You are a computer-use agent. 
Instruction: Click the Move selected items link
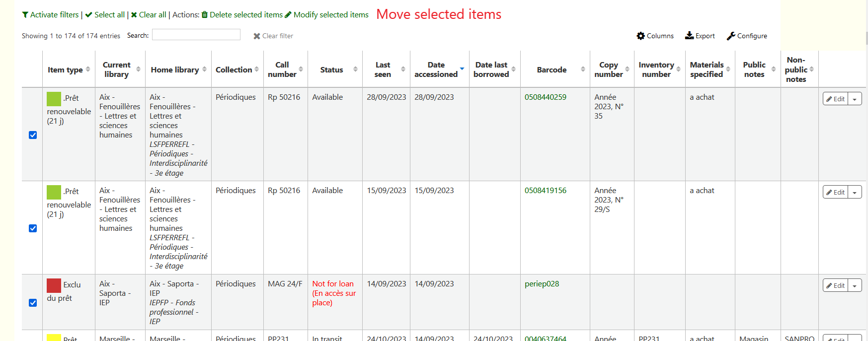(439, 14)
